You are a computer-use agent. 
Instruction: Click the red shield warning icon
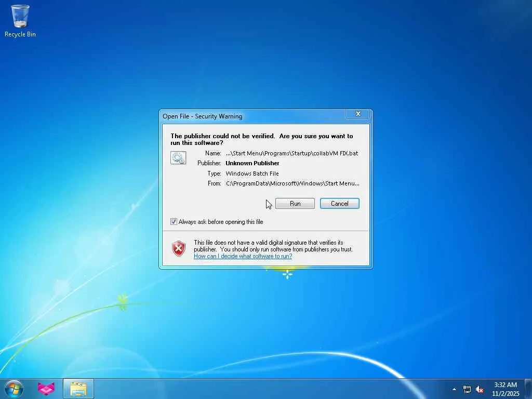(179, 249)
